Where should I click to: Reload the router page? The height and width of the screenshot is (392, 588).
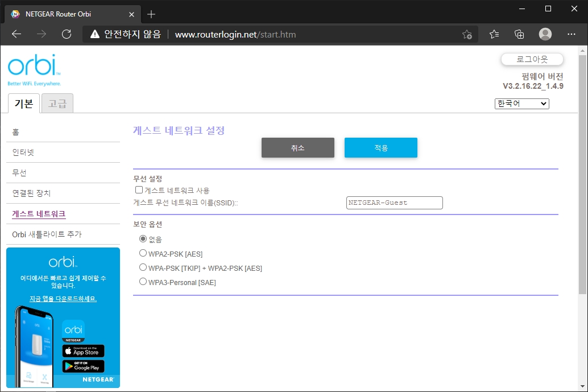[67, 34]
